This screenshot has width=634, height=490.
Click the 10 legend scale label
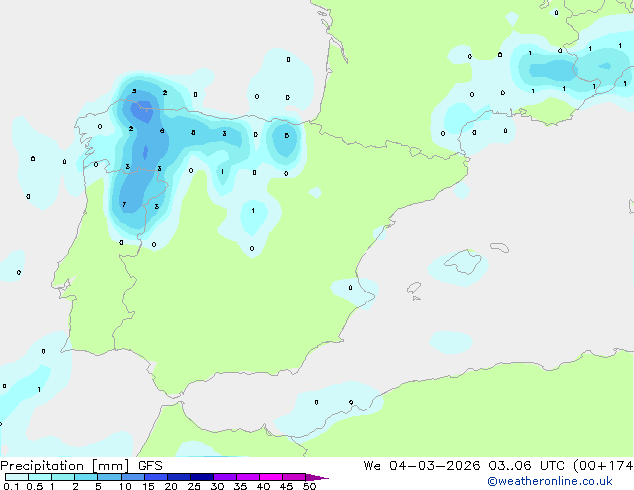pyautogui.click(x=125, y=486)
